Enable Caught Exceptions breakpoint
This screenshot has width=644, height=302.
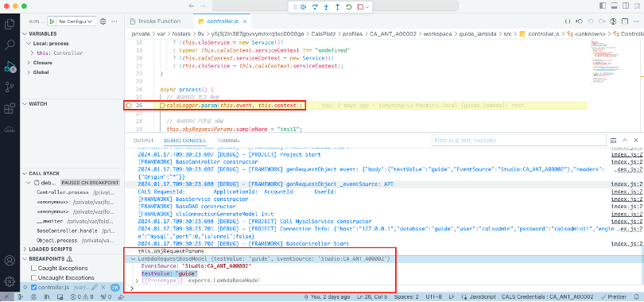point(34,269)
